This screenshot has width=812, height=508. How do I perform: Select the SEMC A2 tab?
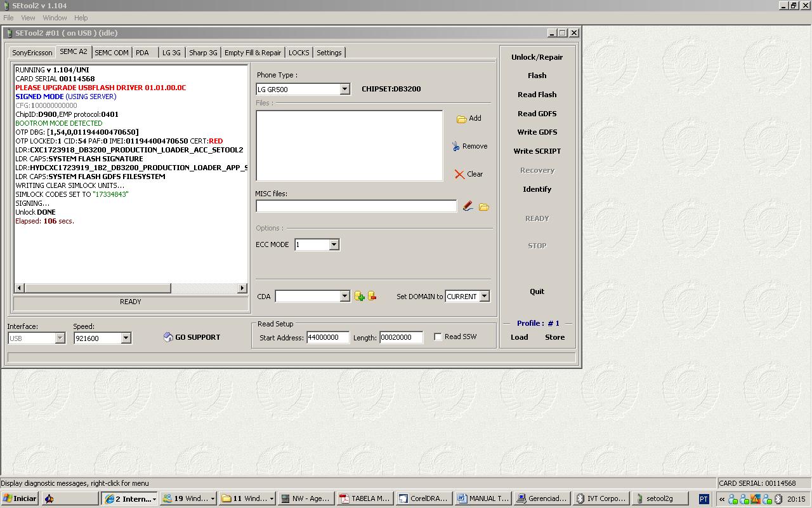pyautogui.click(x=74, y=51)
